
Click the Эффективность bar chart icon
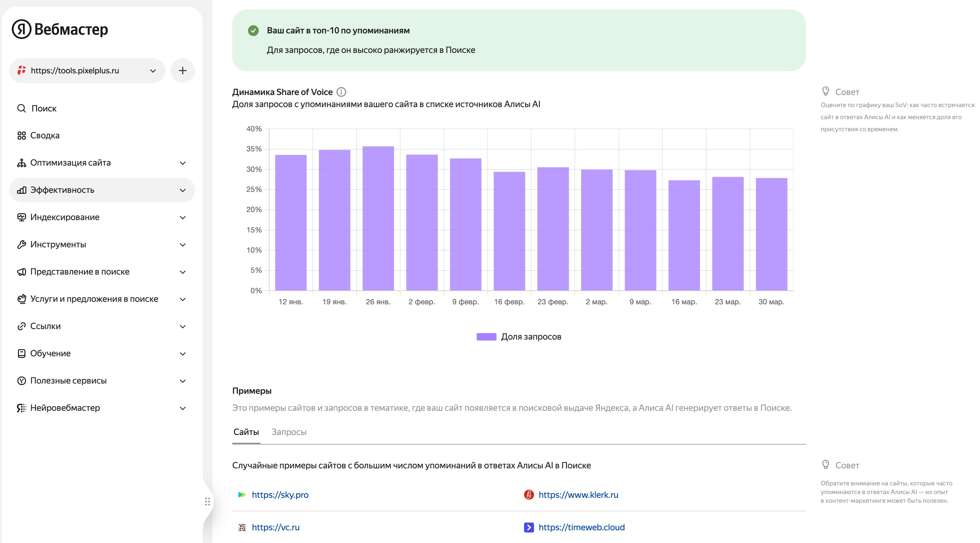pyautogui.click(x=21, y=190)
